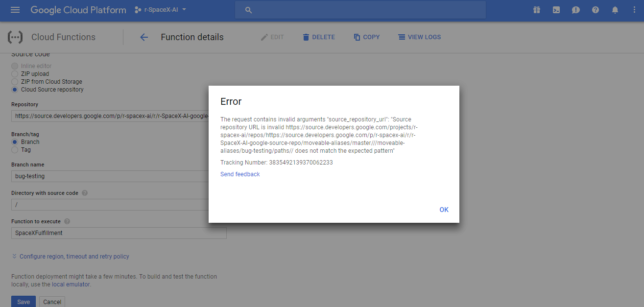
Task: Open VIEW LOGS
Action: click(x=420, y=37)
